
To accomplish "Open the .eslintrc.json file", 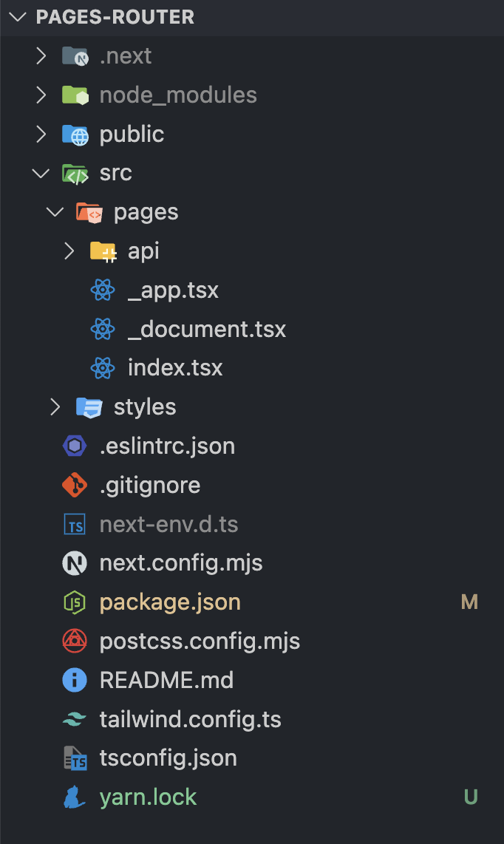I will coord(168,446).
